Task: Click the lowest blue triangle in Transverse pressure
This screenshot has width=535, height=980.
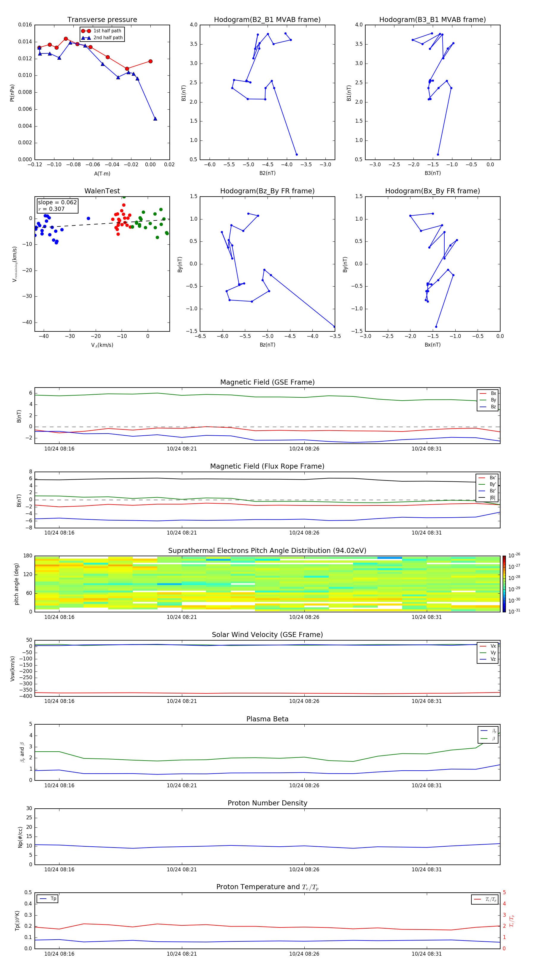Action: pyautogui.click(x=155, y=119)
